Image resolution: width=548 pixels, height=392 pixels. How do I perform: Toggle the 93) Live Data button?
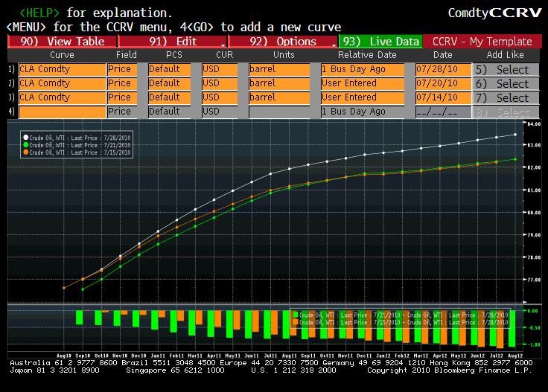coord(380,42)
